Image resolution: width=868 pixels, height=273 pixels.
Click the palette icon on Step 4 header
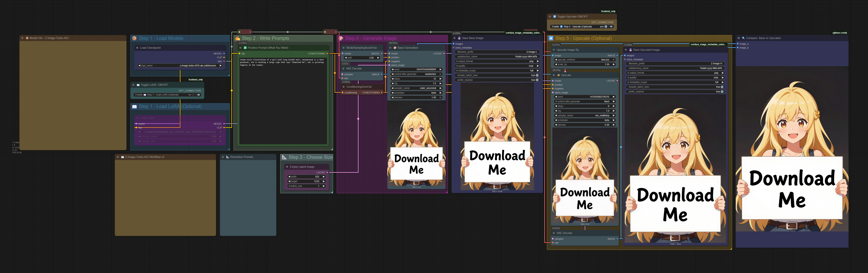[341, 38]
